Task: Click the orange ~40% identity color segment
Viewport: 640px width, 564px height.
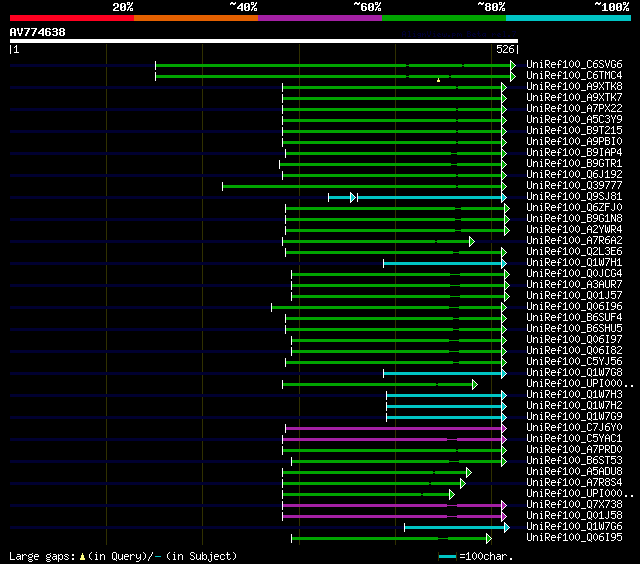Action: tap(196, 18)
